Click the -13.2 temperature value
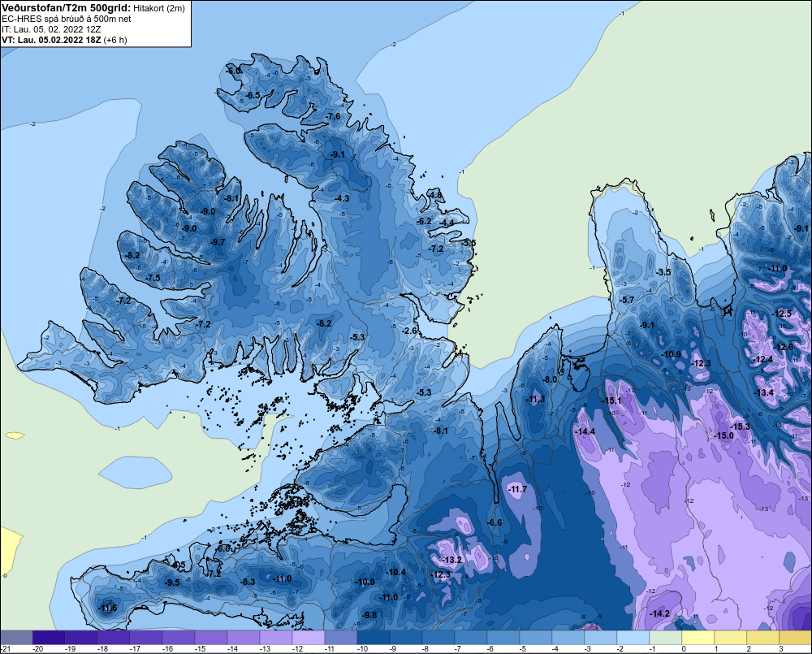This screenshot has height=654, width=812. (452, 560)
